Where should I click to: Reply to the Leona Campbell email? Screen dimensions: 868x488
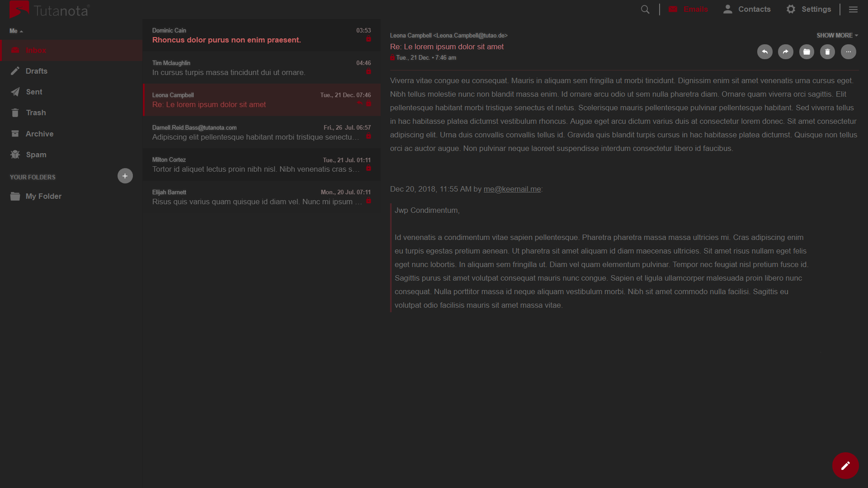765,52
